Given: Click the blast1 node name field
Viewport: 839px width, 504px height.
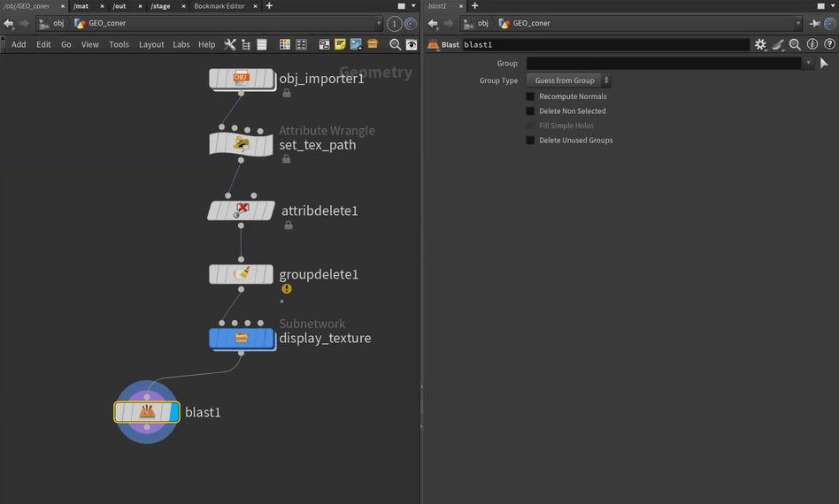Looking at the screenshot, I should point(605,44).
